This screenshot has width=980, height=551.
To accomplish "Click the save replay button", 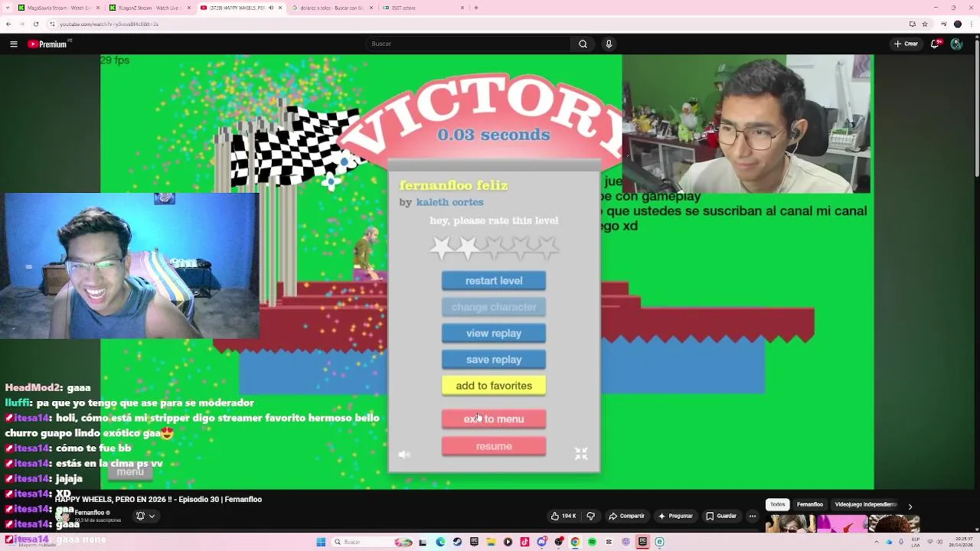I will 494,360.
